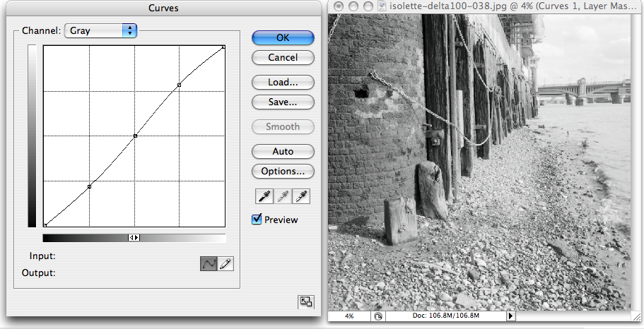The height and width of the screenshot is (329, 644).
Task: Click the photo in the document window
Action: pos(479,162)
